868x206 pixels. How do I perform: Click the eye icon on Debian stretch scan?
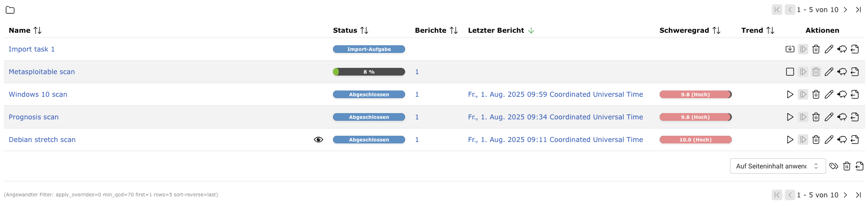pos(318,140)
